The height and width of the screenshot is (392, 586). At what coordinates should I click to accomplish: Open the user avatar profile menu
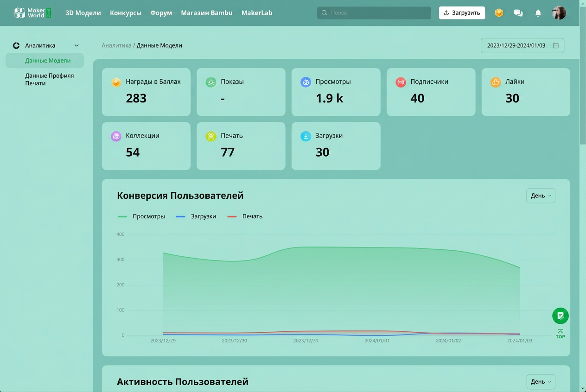[559, 13]
